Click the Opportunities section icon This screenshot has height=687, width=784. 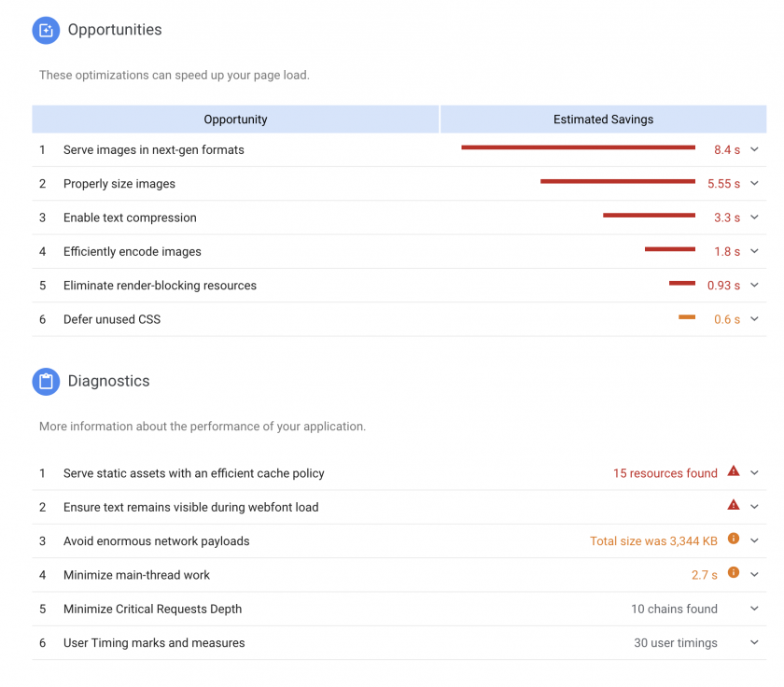tap(46, 31)
